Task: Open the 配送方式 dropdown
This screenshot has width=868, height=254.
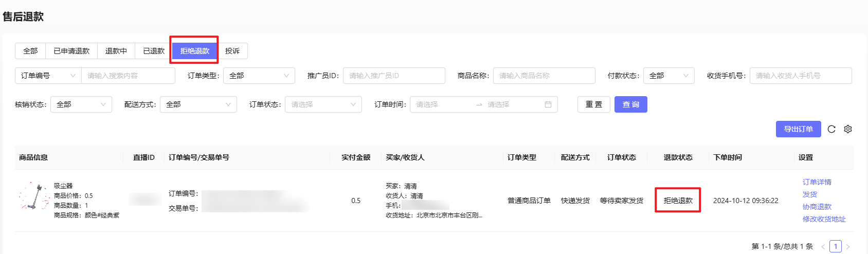Action: (198, 104)
